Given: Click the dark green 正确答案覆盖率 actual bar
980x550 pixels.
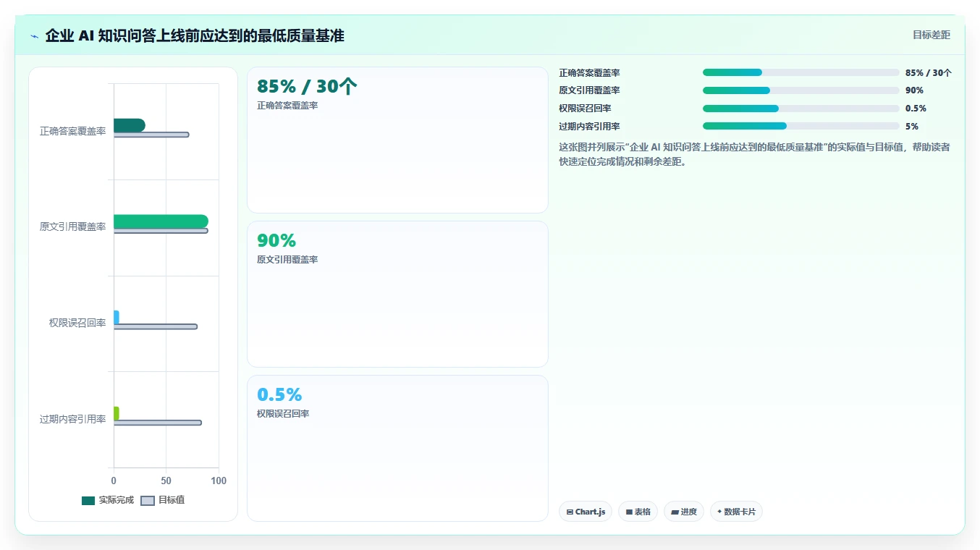Looking at the screenshot, I should coord(130,125).
